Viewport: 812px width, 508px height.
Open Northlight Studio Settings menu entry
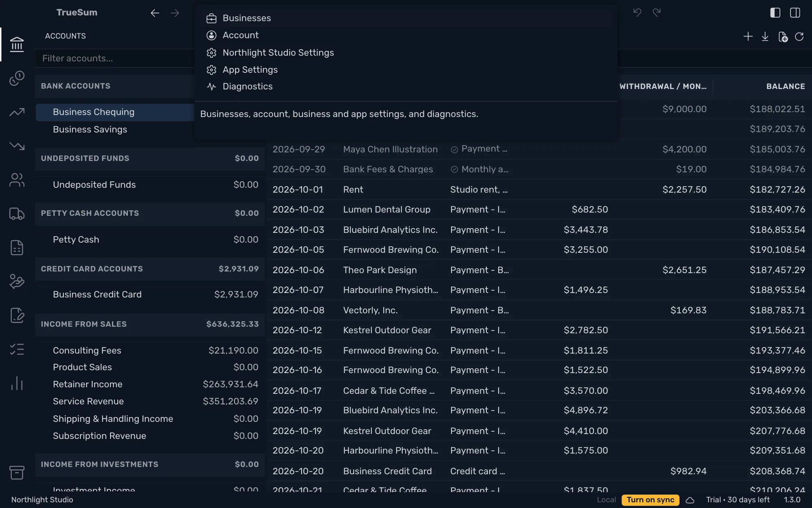406,53
